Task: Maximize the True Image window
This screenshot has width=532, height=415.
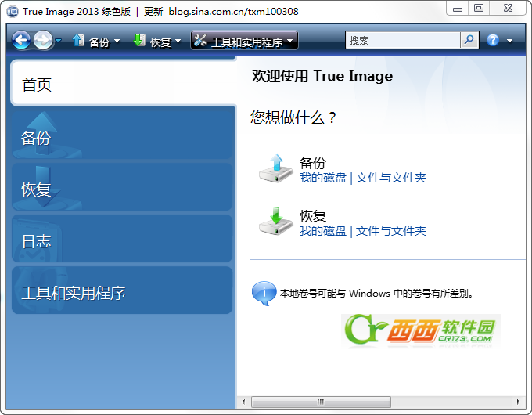Action: coord(479,8)
